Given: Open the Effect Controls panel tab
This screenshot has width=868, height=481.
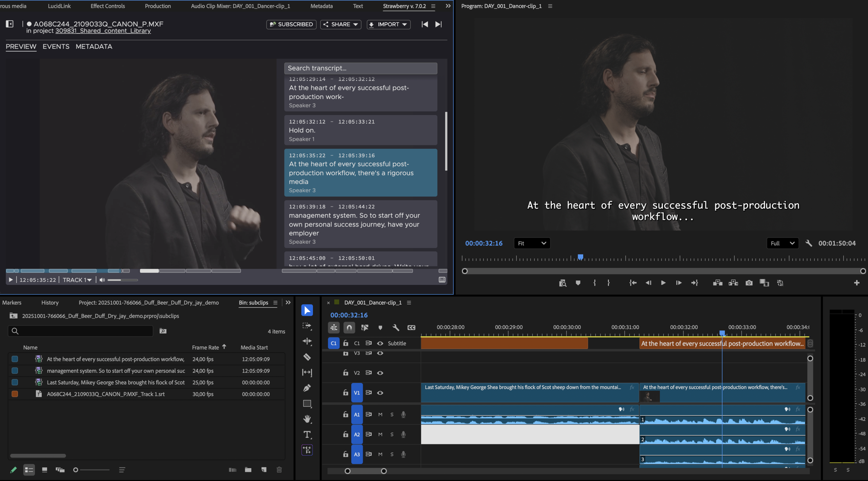Looking at the screenshot, I should [107, 6].
